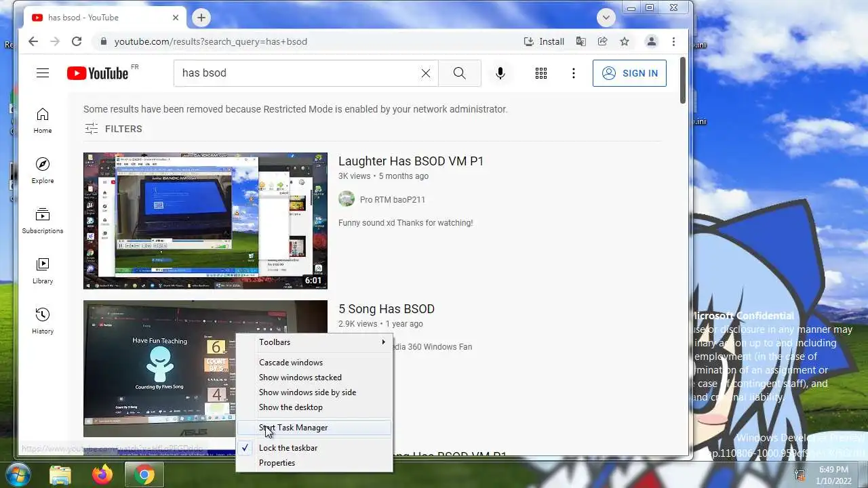Viewport: 868px width, 488px height.
Task: Open taskbar Properties from context menu
Action: coord(314,463)
